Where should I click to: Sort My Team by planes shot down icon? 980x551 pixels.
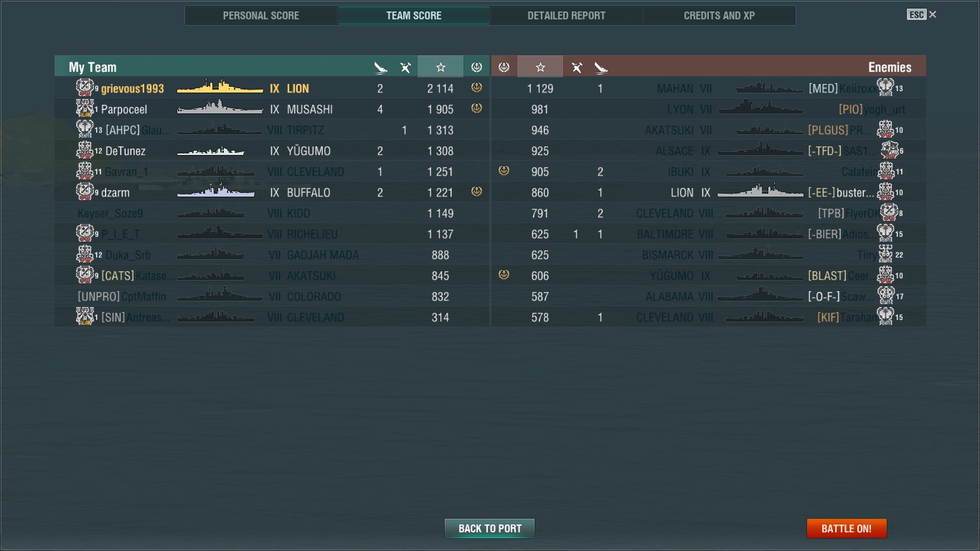tap(405, 67)
